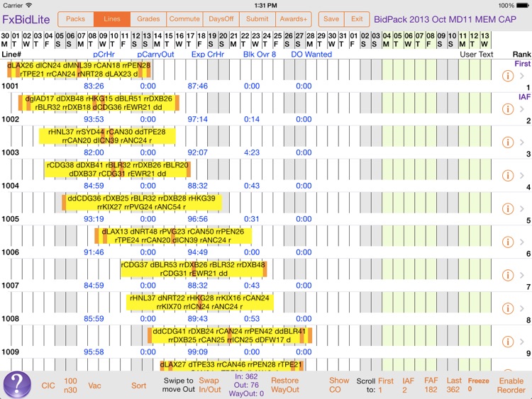
Task: Jump to FAF line 182
Action: tap(431, 386)
